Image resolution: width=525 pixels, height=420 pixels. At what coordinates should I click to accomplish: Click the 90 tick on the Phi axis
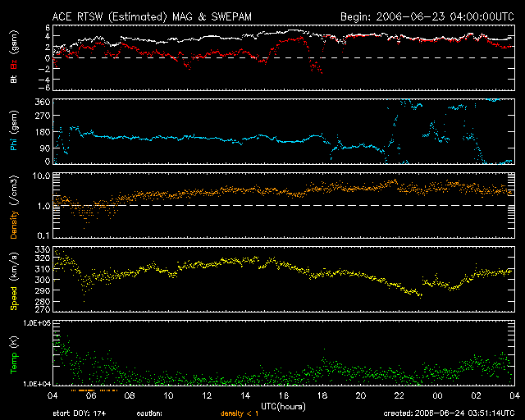pyautogui.click(x=45, y=148)
